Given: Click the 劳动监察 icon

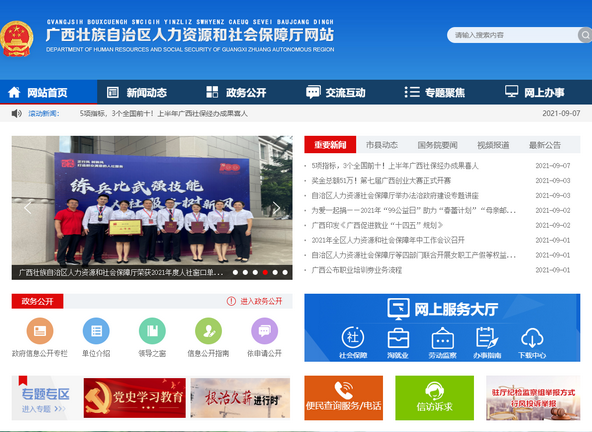Looking at the screenshot, I should tap(442, 338).
